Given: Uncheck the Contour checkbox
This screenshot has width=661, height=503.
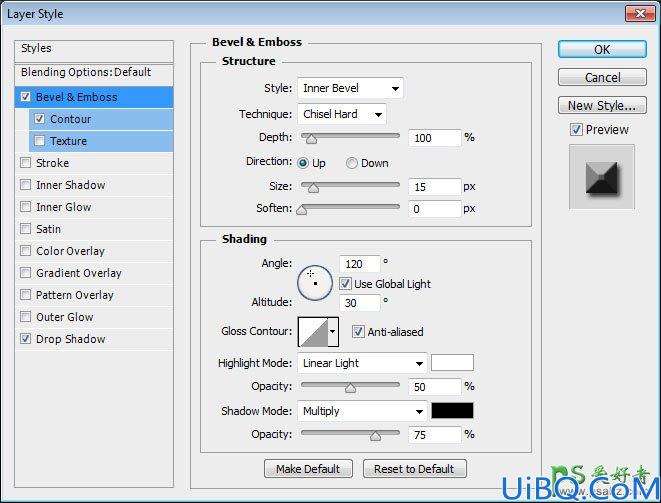Looking at the screenshot, I should [x=40, y=119].
